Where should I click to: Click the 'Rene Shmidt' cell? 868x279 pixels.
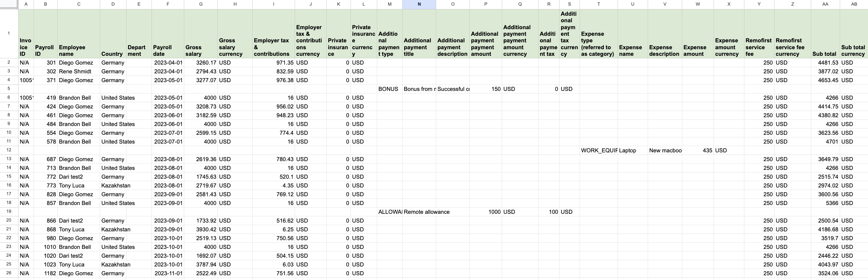point(78,71)
